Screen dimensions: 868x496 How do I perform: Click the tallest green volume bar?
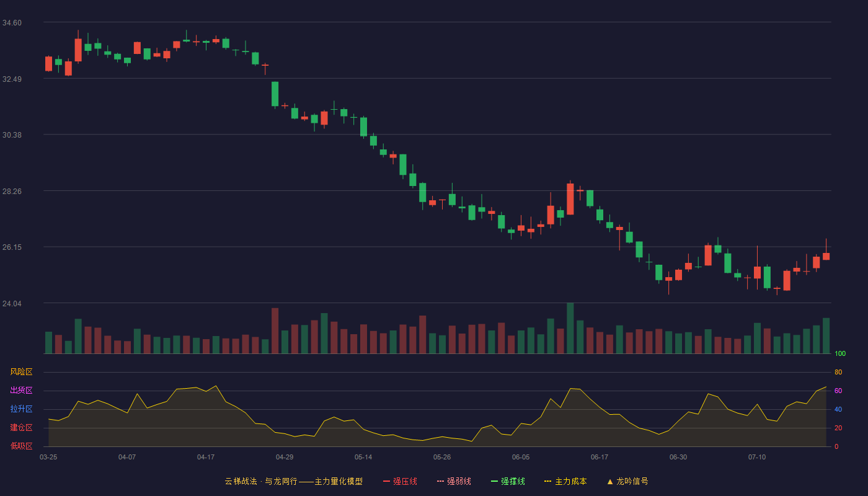coord(570,328)
